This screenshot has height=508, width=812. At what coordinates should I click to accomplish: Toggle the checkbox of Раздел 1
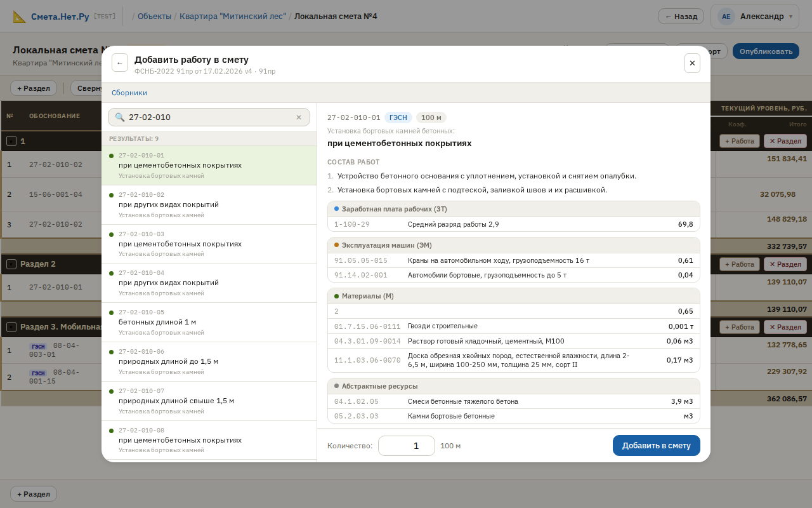coord(11,141)
